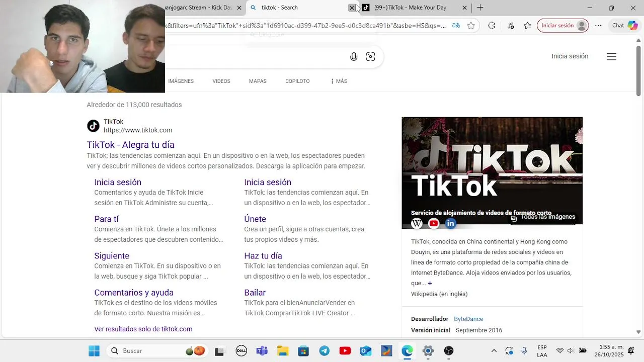Open Dell app from the taskbar
This screenshot has width=644, height=362.
pyautogui.click(x=242, y=351)
